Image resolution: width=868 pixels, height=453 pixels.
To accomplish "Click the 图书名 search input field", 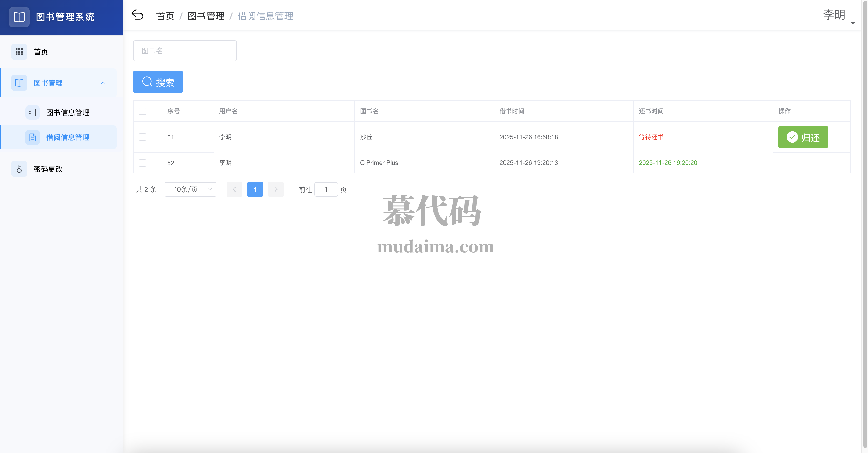I will click(185, 51).
